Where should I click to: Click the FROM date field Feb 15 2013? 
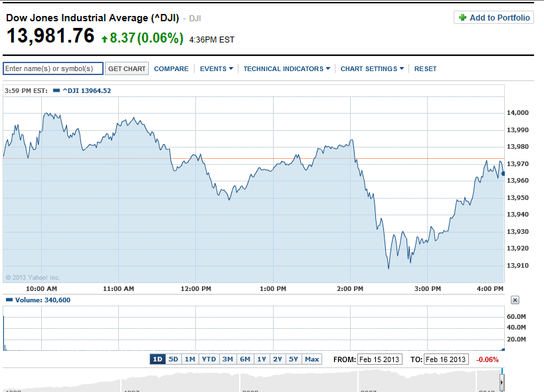pos(379,359)
